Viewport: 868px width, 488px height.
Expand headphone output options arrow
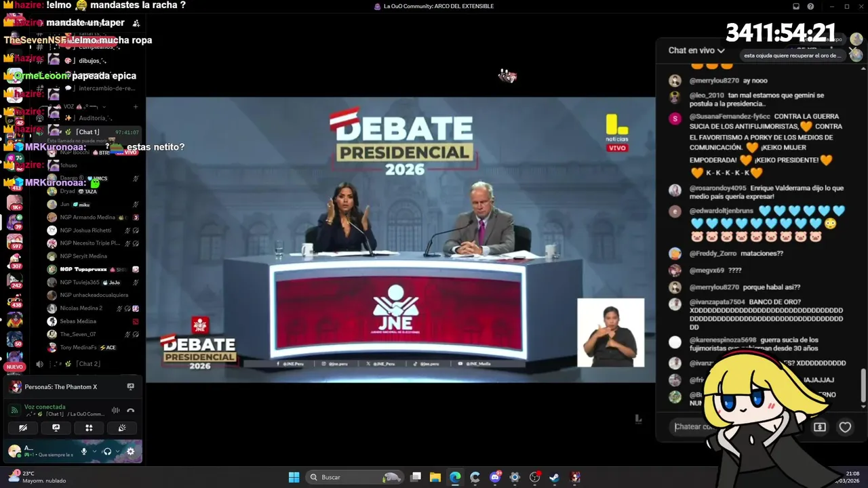[117, 451]
